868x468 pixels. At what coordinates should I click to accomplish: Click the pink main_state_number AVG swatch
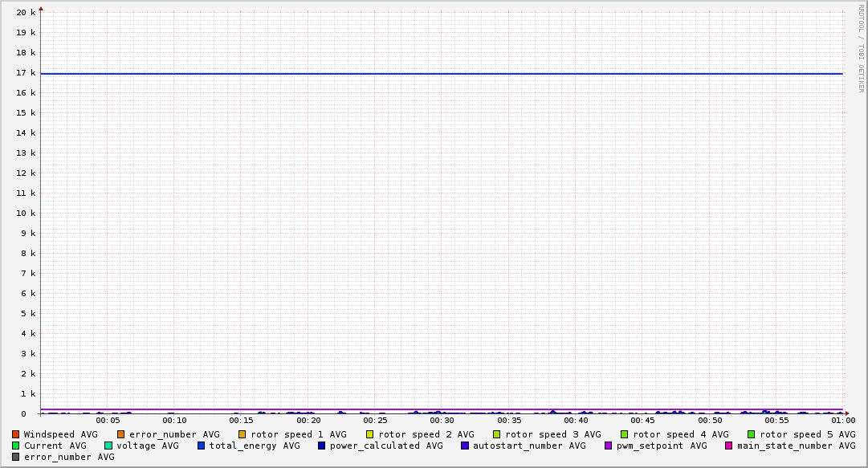coord(729,446)
